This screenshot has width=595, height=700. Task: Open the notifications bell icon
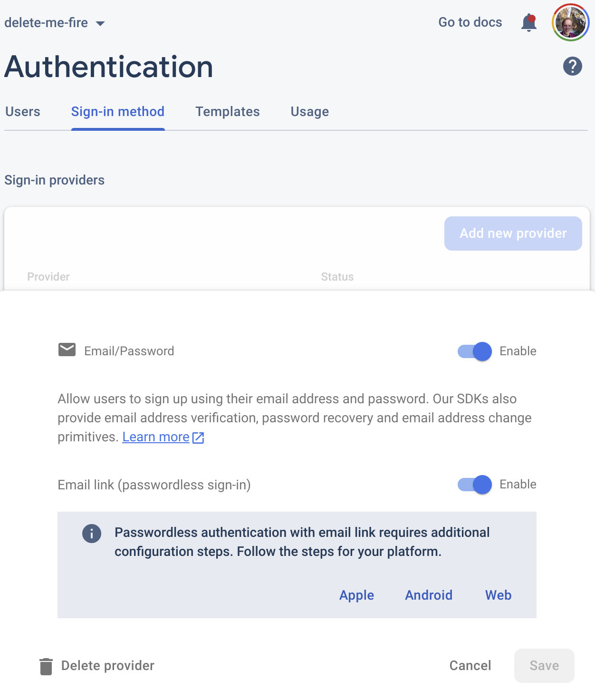[528, 22]
